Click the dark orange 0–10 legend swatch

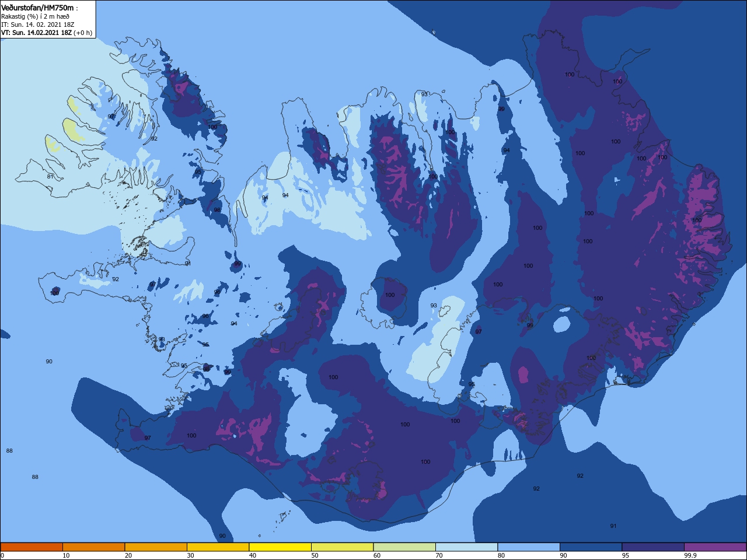[x=32, y=547]
